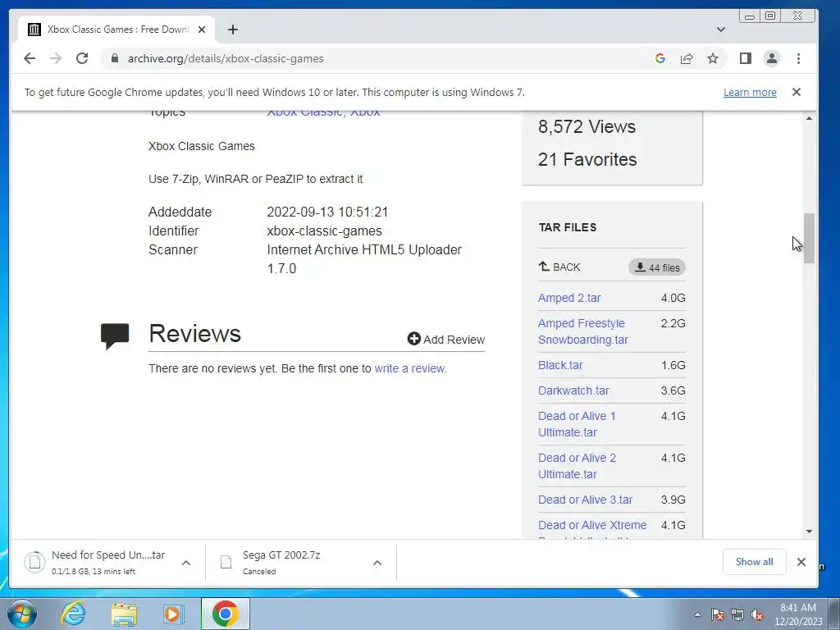The height and width of the screenshot is (630, 840).
Task: Close the Xbox Classic Games tab
Action: (x=202, y=30)
